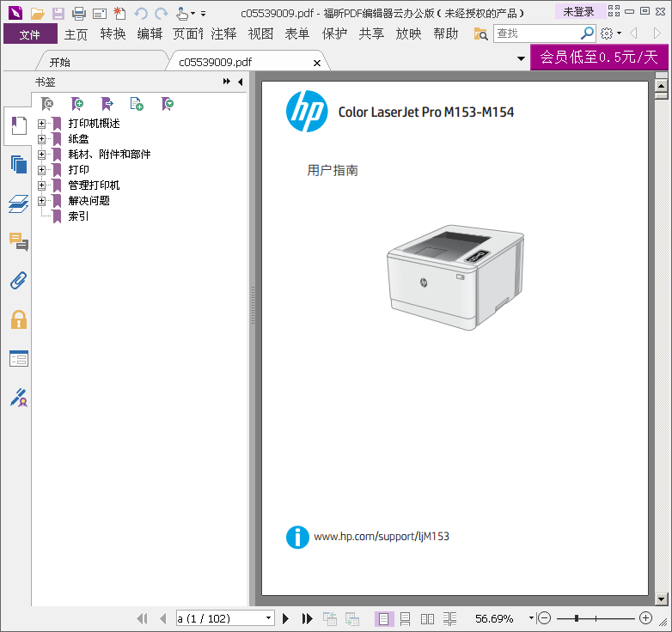This screenshot has width=672, height=632.
Task: Open the bookmarks panel sidebar icon
Action: coord(18,126)
